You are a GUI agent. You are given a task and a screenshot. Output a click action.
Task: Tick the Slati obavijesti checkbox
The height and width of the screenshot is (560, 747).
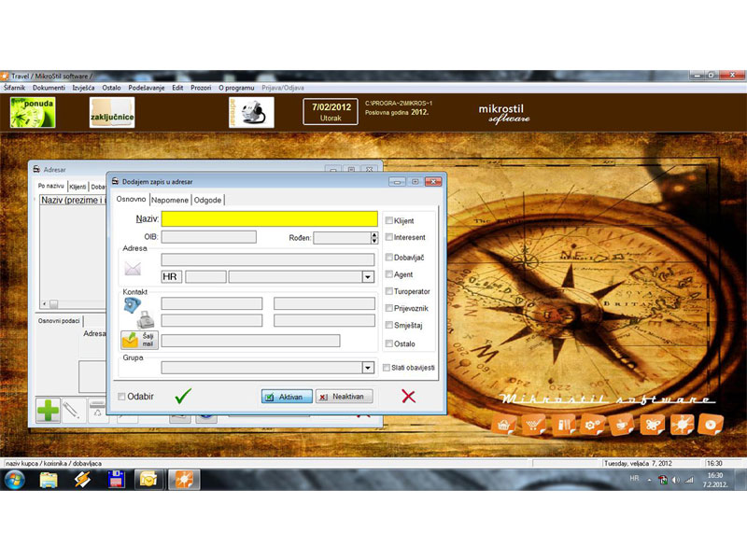387,368
